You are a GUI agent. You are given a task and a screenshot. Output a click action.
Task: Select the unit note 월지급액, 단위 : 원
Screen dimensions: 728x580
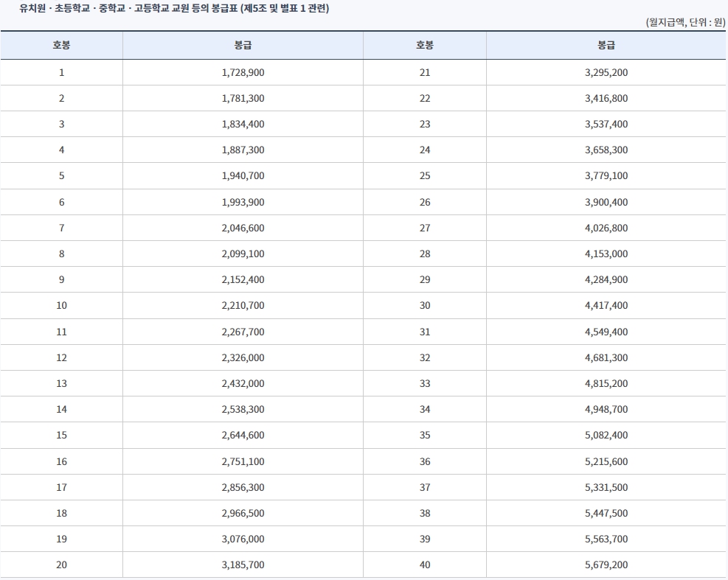click(685, 22)
